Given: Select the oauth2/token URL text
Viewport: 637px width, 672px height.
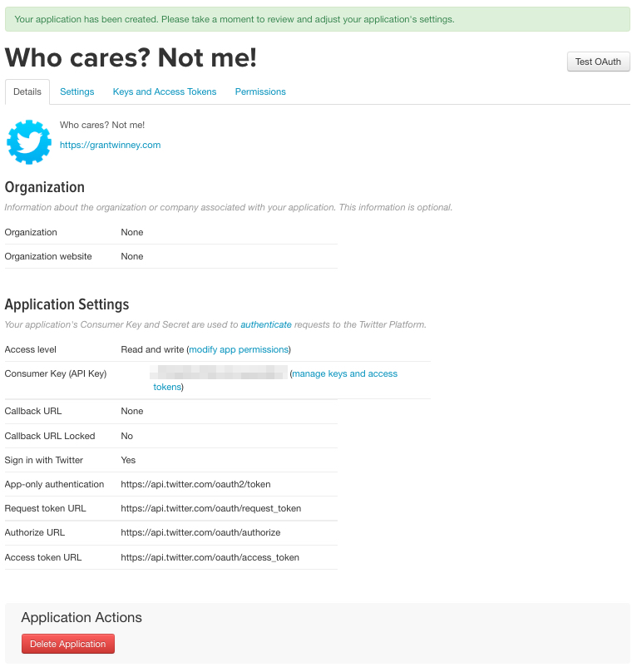Looking at the screenshot, I should [195, 484].
